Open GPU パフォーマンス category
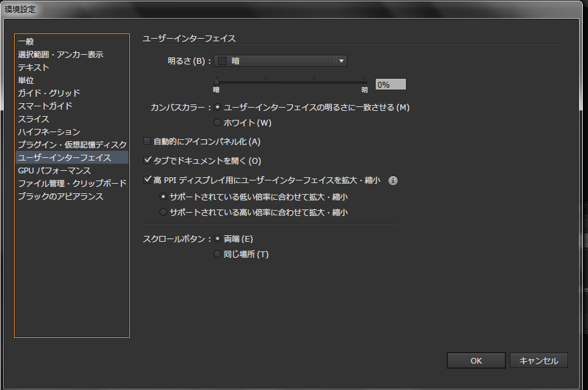Image resolution: width=588 pixels, height=390 pixels. point(72,170)
